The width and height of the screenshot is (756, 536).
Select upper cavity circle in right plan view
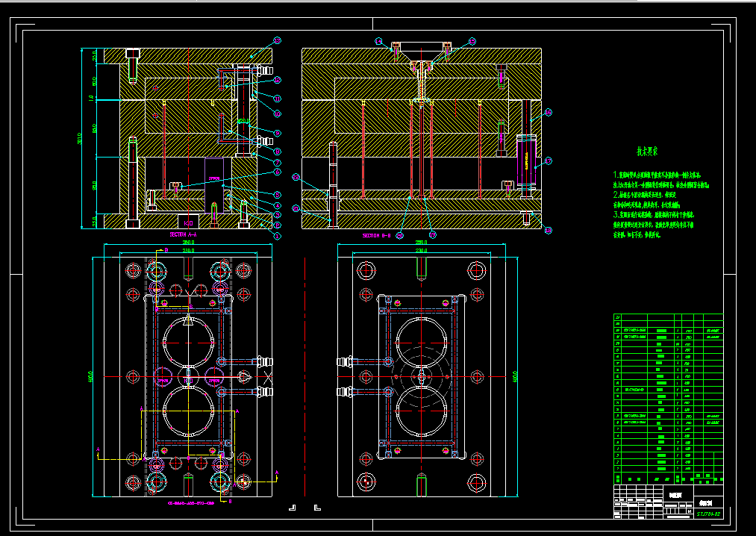point(422,342)
